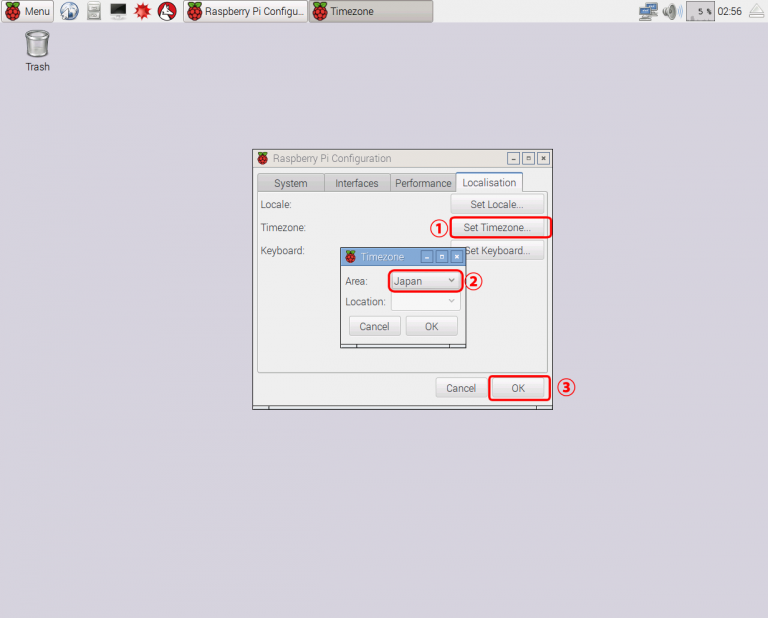Image resolution: width=768 pixels, height=618 pixels.
Task: Open Mathematica red spiky icon
Action: click(143, 12)
